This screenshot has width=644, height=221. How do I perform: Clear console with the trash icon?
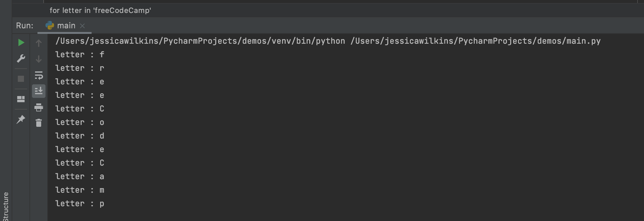pyautogui.click(x=39, y=123)
